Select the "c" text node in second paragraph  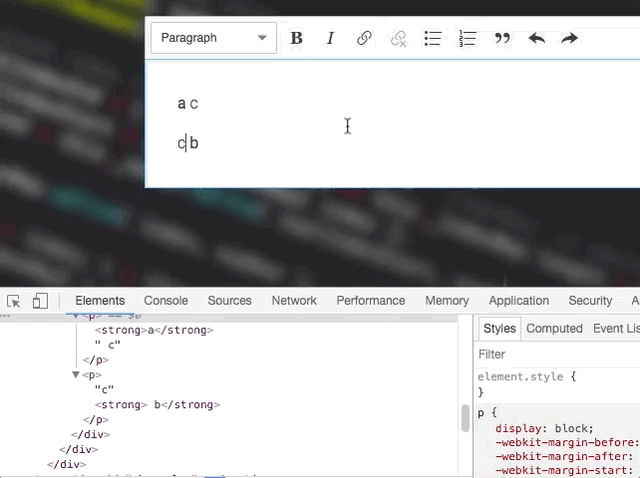click(104, 389)
